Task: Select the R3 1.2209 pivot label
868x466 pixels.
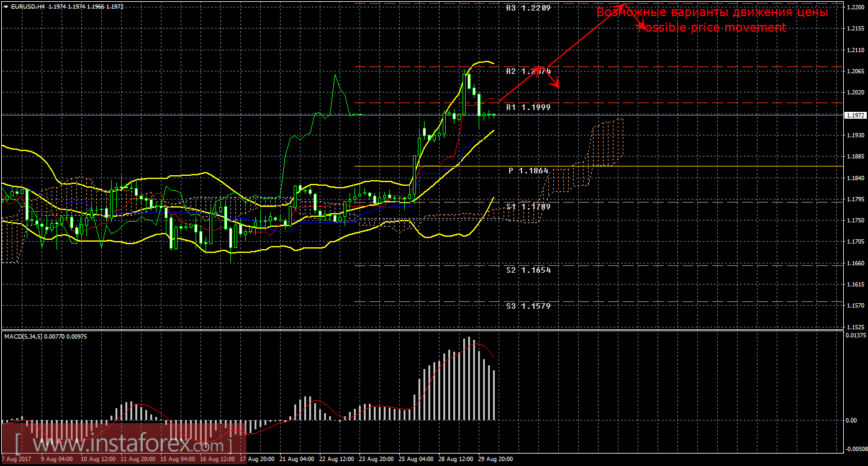Action: coord(528,8)
